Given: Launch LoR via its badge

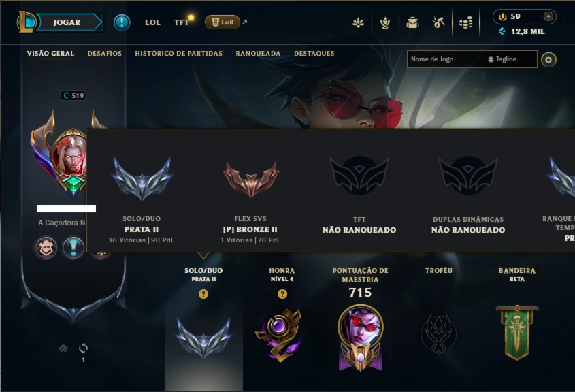Looking at the screenshot, I should click(x=223, y=22).
